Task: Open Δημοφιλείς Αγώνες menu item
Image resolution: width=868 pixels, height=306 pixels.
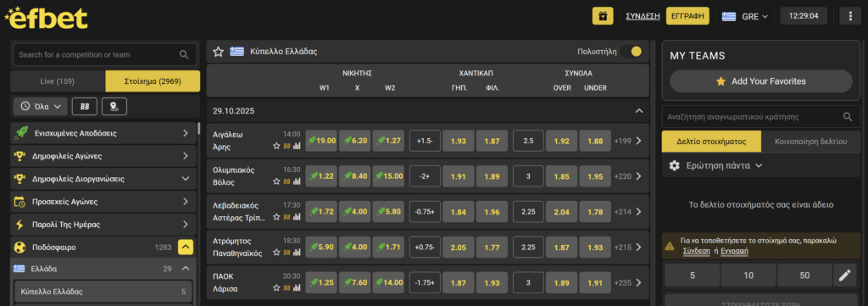Action: (103, 156)
